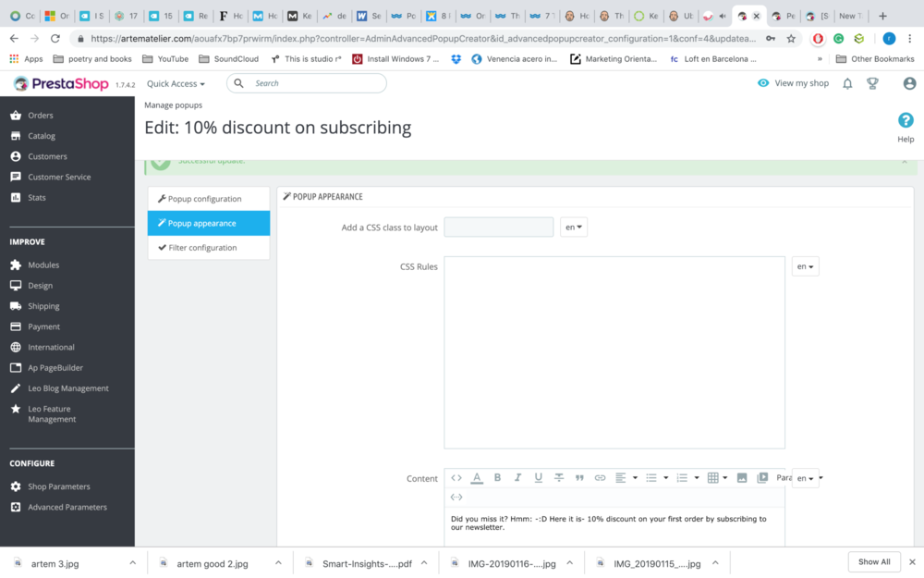Toggle bold formatting in the Content editor
This screenshot has height=578, width=924.
point(496,477)
